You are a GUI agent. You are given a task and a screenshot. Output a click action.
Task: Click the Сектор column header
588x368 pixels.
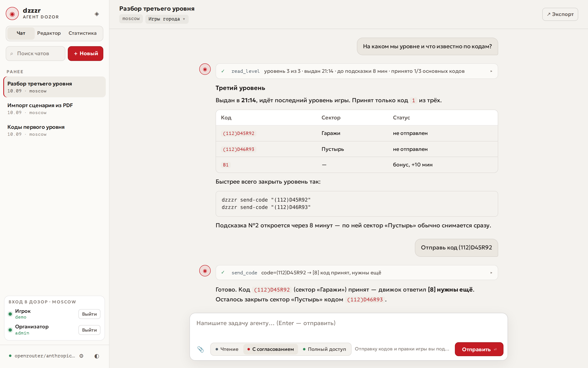[x=331, y=118]
